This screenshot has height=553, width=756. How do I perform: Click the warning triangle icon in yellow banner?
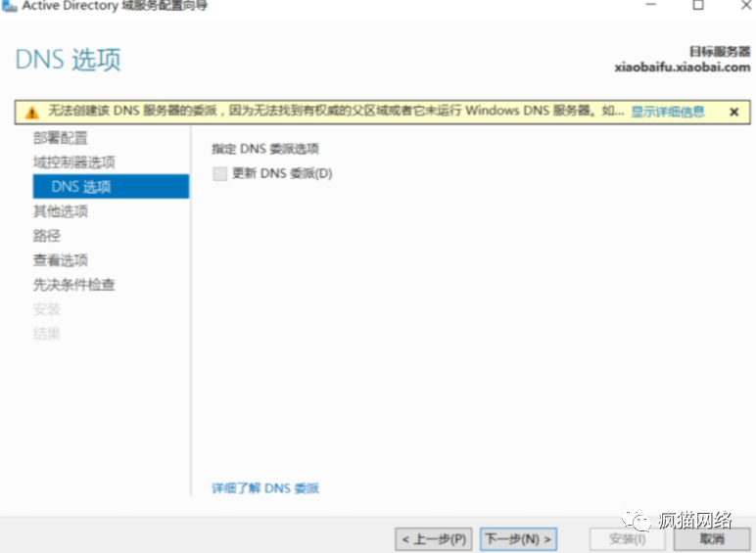(31, 113)
